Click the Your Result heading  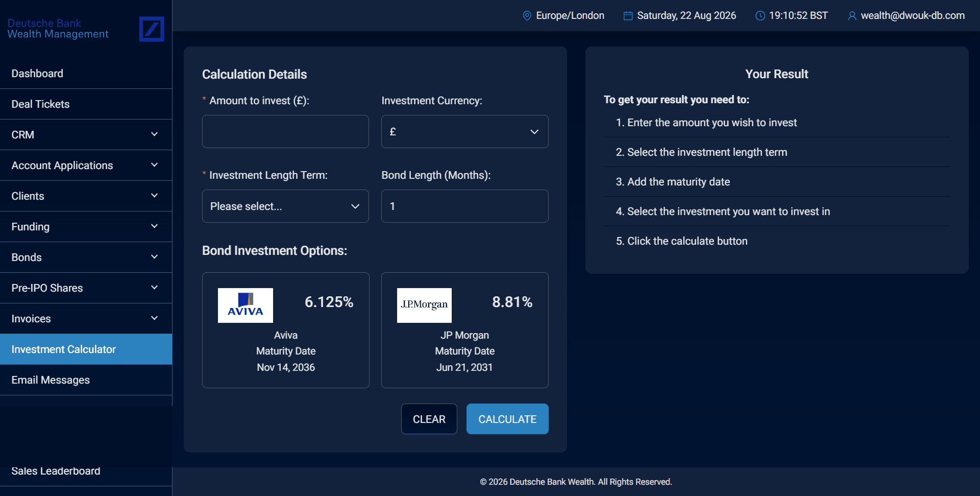[777, 74]
